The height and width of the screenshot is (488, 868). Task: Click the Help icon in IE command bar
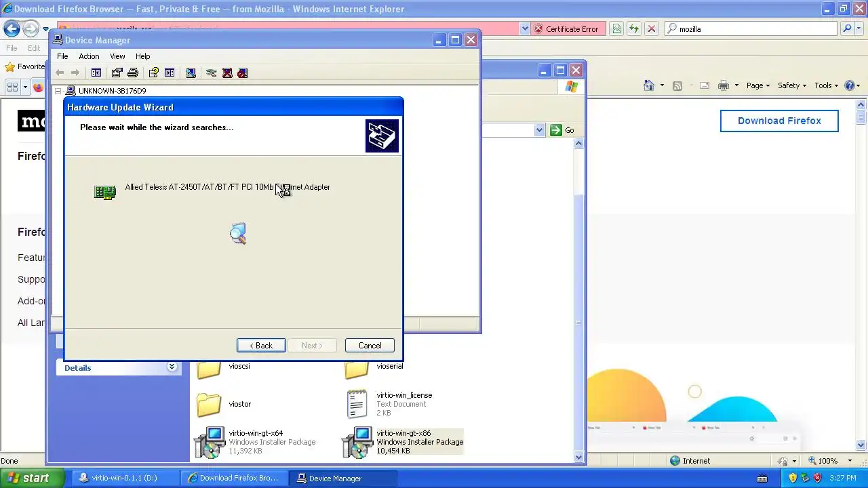click(850, 85)
